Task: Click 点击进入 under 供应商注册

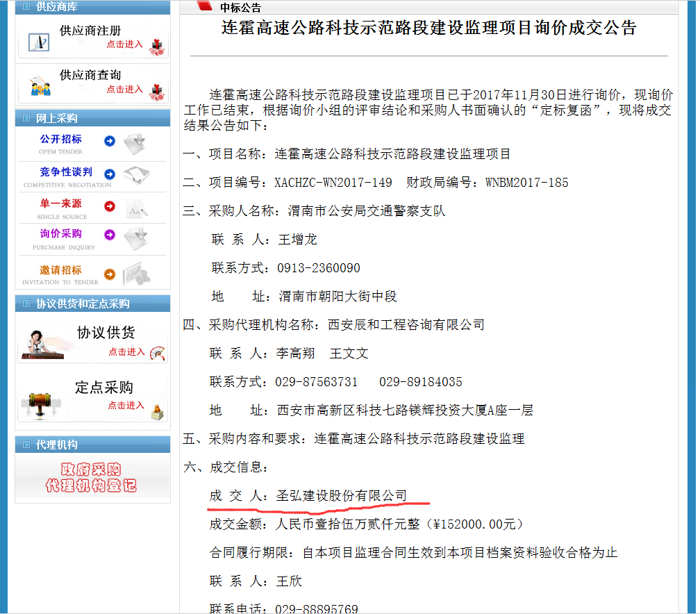Action: pyautogui.click(x=124, y=44)
